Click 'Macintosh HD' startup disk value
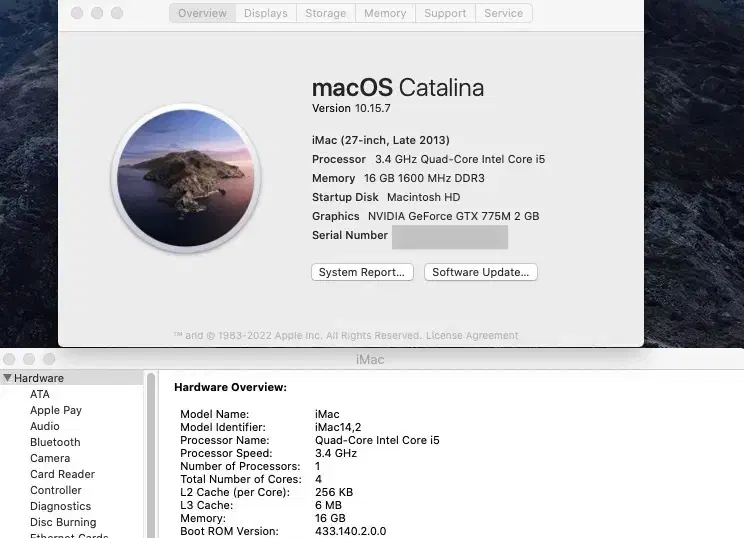Screen dimensions: 744x538 (423, 197)
